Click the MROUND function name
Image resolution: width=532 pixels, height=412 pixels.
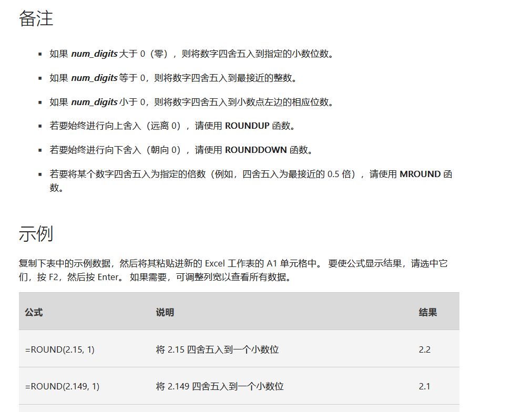click(420, 174)
